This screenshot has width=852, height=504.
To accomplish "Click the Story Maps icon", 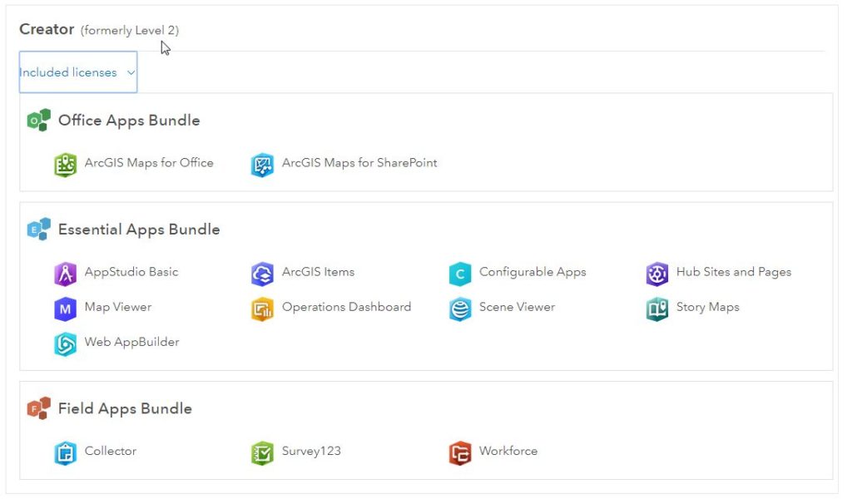I will click(x=657, y=309).
